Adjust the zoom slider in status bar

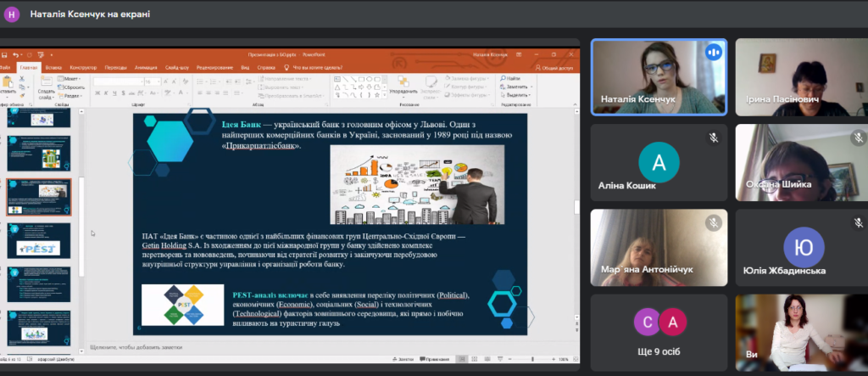pyautogui.click(x=532, y=359)
